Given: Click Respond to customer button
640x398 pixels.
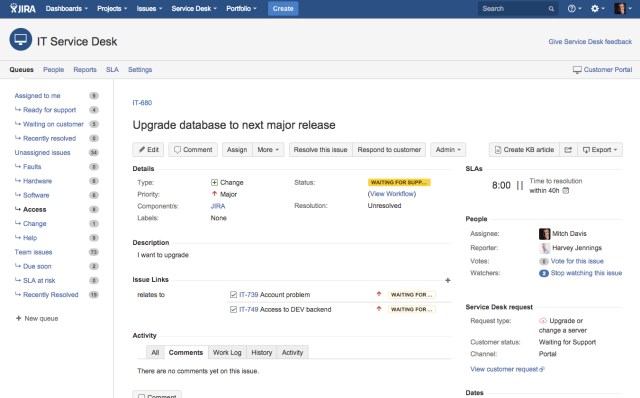Looking at the screenshot, I should [389, 150].
